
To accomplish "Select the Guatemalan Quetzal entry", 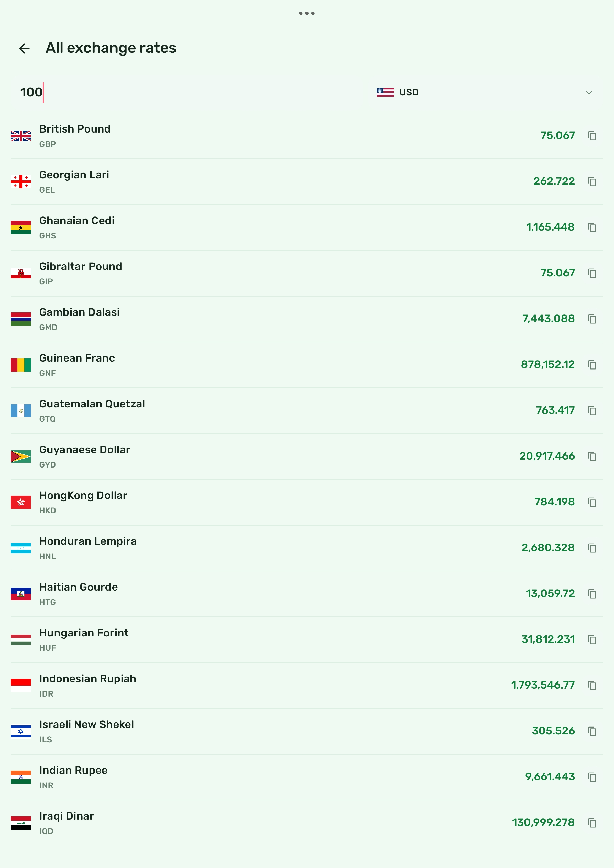I will pos(307,411).
